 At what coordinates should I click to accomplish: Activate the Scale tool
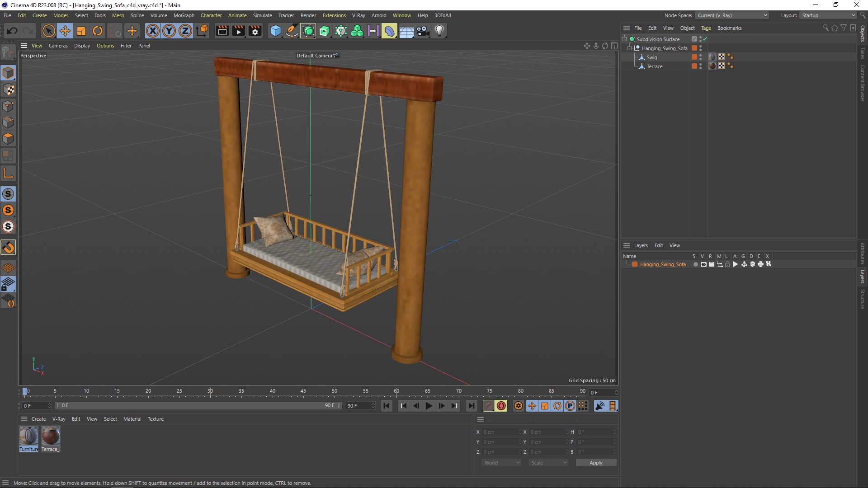coord(81,31)
